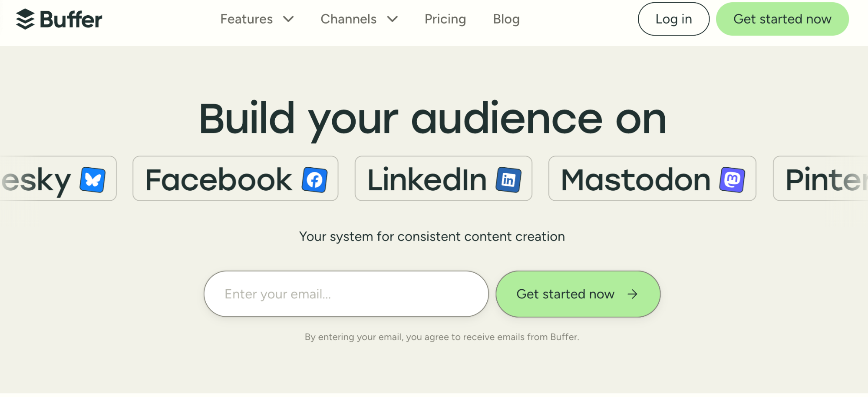The height and width of the screenshot is (397, 868).
Task: Click the arrow icon in Get started button
Action: click(633, 294)
